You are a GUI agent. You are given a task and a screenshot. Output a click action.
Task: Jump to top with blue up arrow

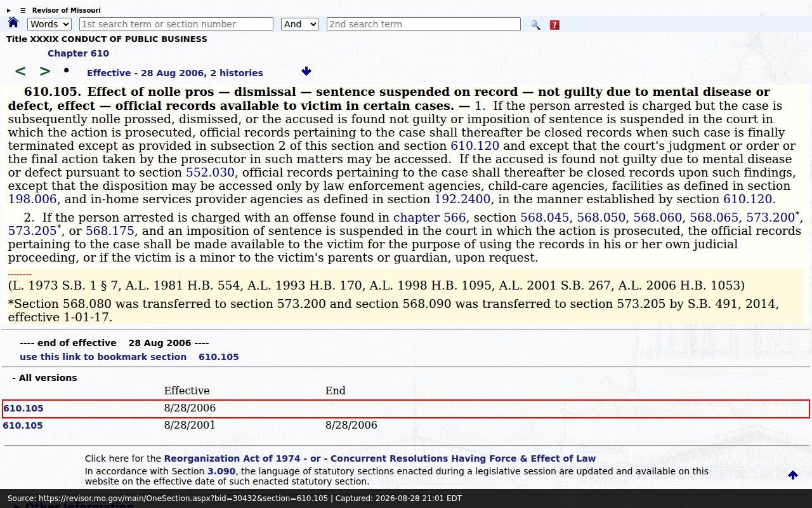tap(793, 475)
